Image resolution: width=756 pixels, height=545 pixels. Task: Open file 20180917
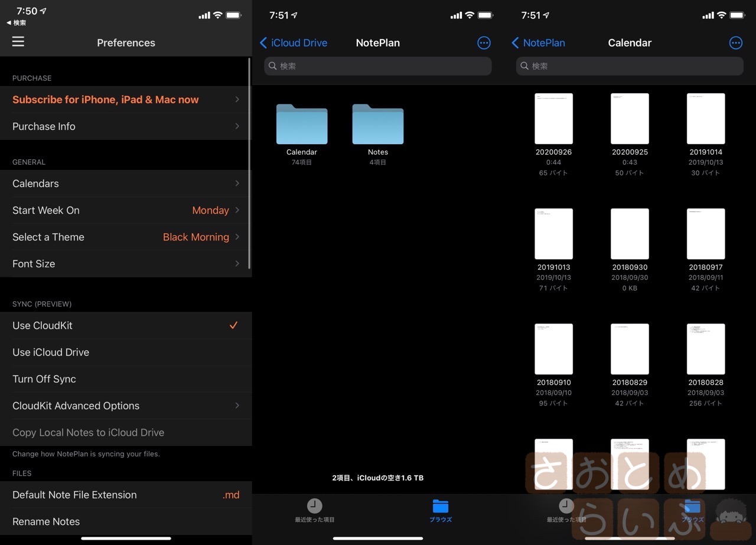point(706,234)
